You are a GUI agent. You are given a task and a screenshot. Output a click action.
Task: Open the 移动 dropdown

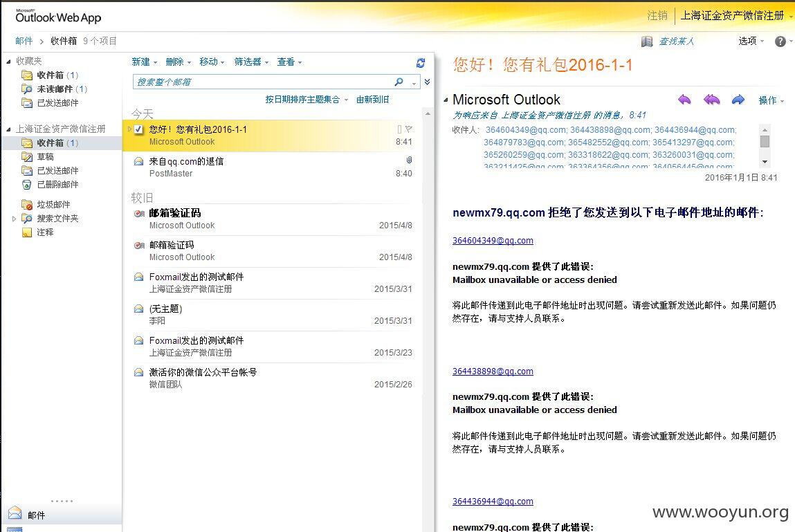tap(212, 62)
